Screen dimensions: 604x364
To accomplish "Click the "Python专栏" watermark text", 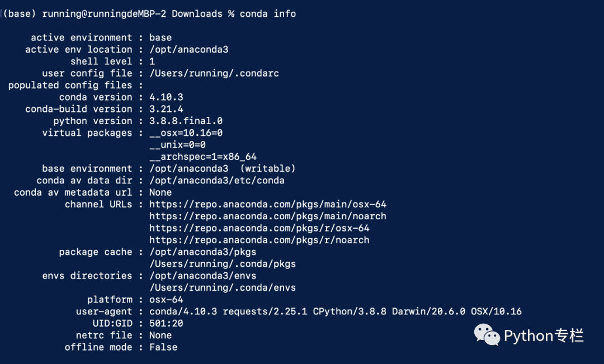I will (544, 335).
